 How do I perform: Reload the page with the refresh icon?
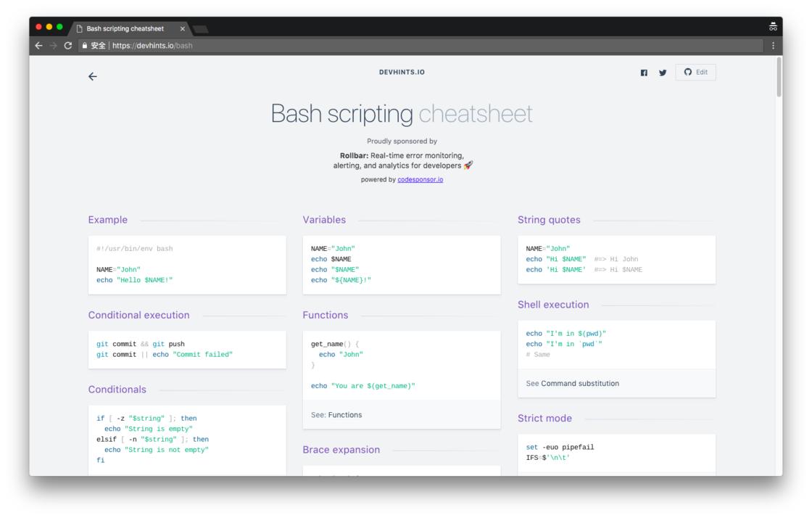point(68,46)
